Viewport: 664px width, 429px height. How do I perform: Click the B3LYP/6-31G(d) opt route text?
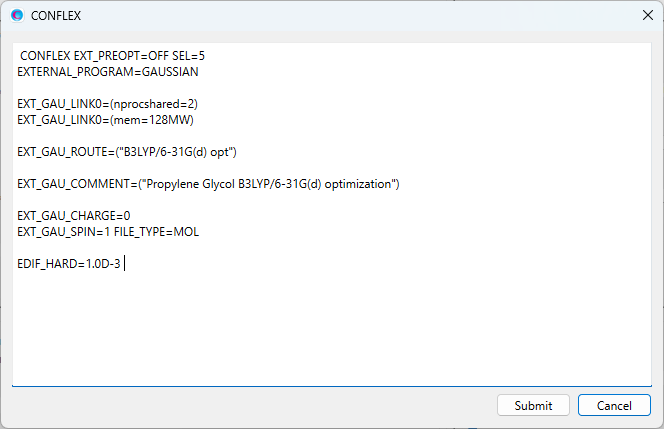coord(178,152)
